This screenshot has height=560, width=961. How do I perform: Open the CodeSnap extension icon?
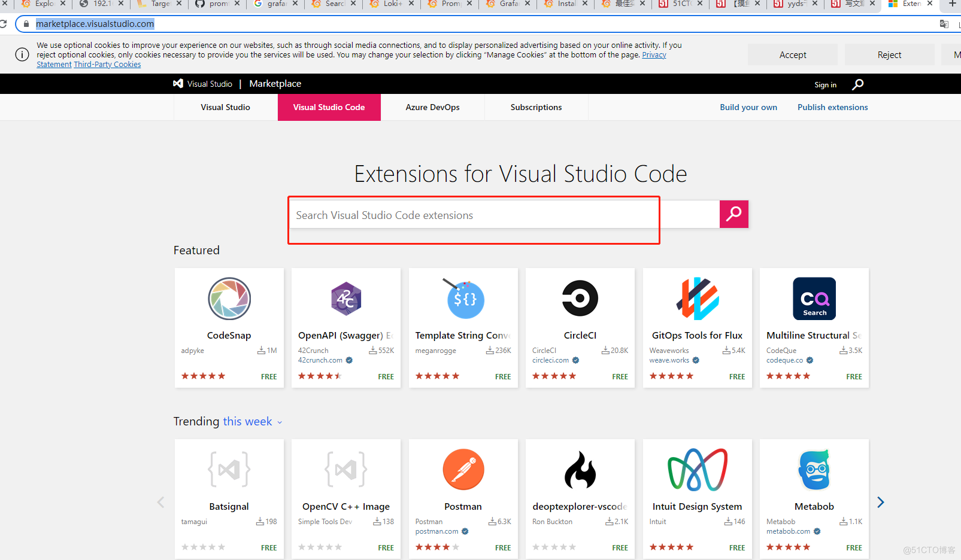[x=229, y=299]
